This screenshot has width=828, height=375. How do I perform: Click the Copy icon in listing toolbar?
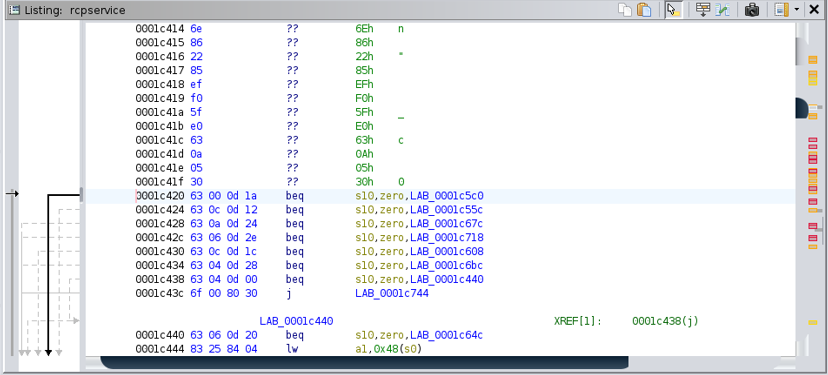coord(625,10)
